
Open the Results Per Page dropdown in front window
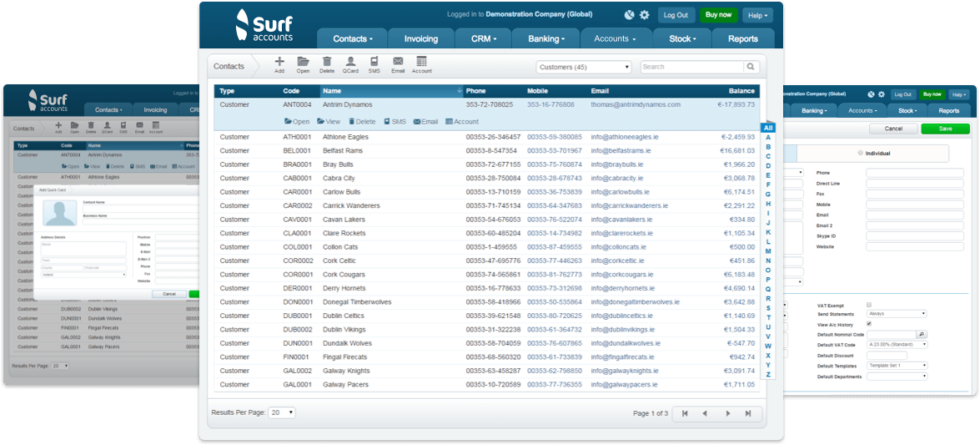point(282,413)
